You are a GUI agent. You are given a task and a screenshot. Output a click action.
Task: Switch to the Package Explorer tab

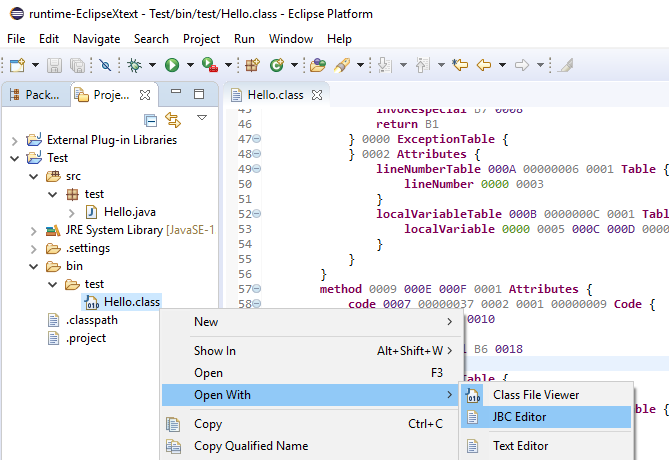[36, 95]
